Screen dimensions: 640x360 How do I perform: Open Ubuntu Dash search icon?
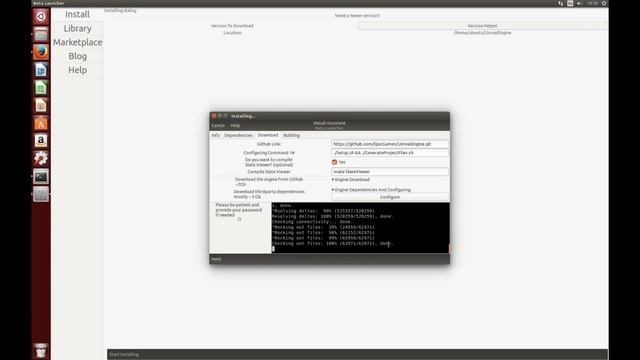point(41,17)
